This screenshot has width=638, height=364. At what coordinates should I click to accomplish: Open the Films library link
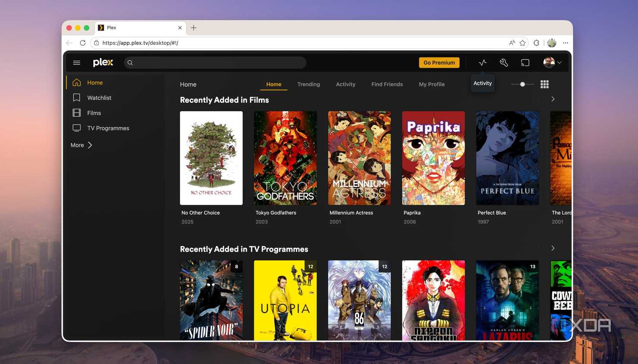[x=94, y=113]
